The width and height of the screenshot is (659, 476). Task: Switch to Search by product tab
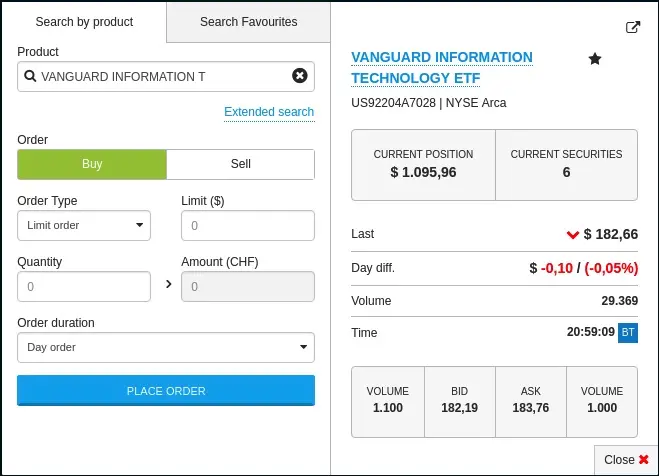(x=84, y=22)
